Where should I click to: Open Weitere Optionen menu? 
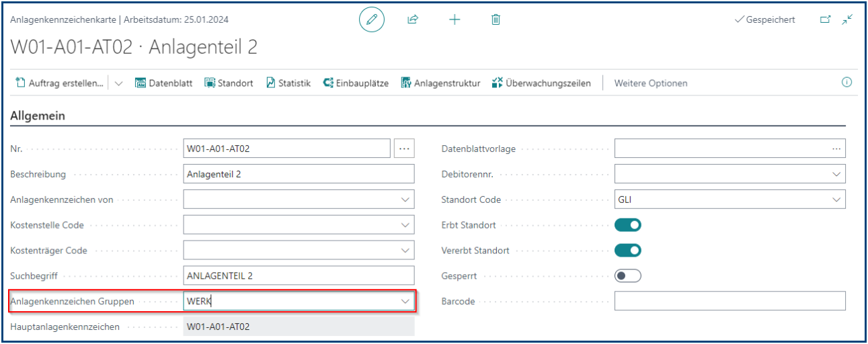[651, 83]
